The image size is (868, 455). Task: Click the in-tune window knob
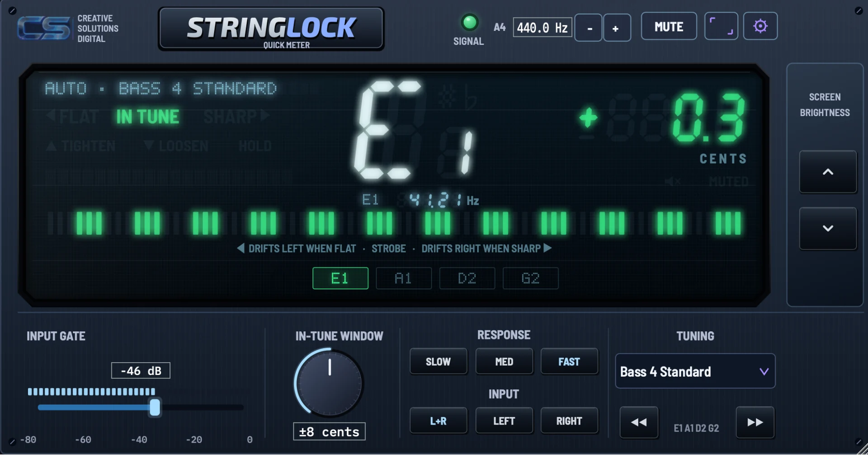[x=330, y=383]
